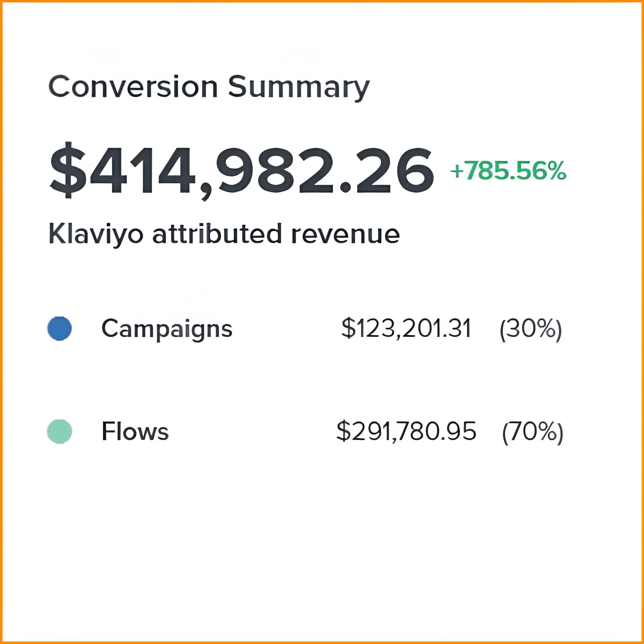Screen dimensions: 644x644
Task: Click the word Summary in the heading
Action: [299, 87]
